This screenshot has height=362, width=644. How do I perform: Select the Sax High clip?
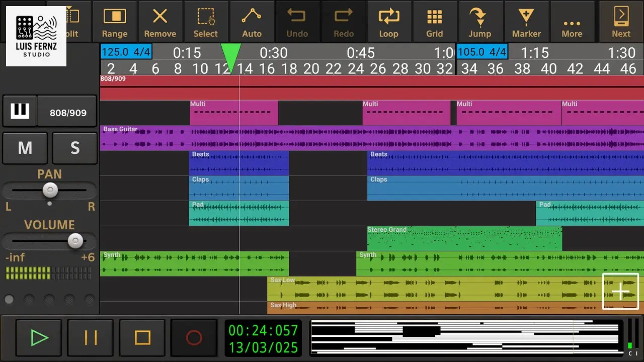(x=455, y=308)
